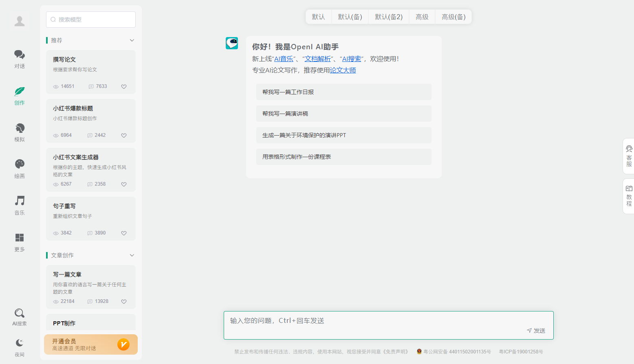The image size is (634, 364).
Task: Click the 搜索模型 search field
Action: [x=91, y=20]
